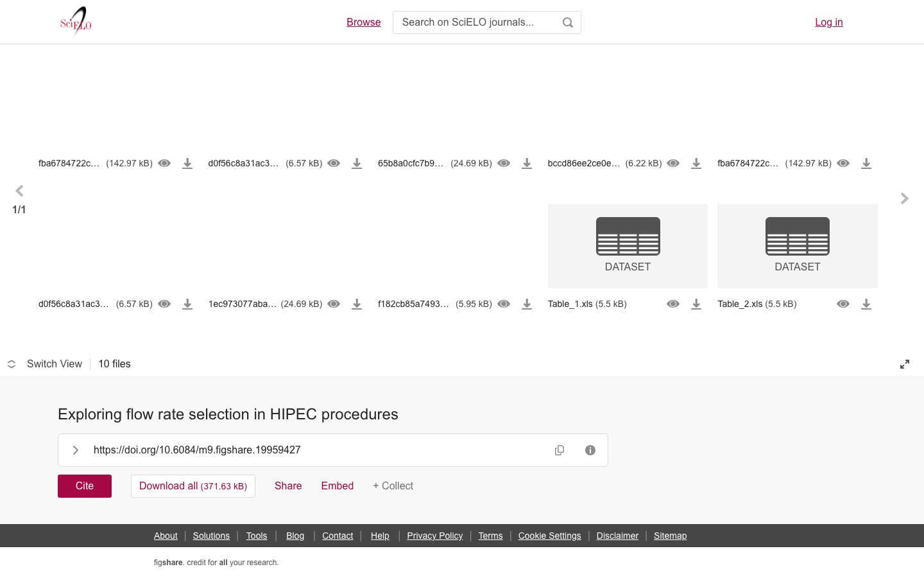Image resolution: width=924 pixels, height=578 pixels.
Task: Open the Tools footer link
Action: click(257, 536)
